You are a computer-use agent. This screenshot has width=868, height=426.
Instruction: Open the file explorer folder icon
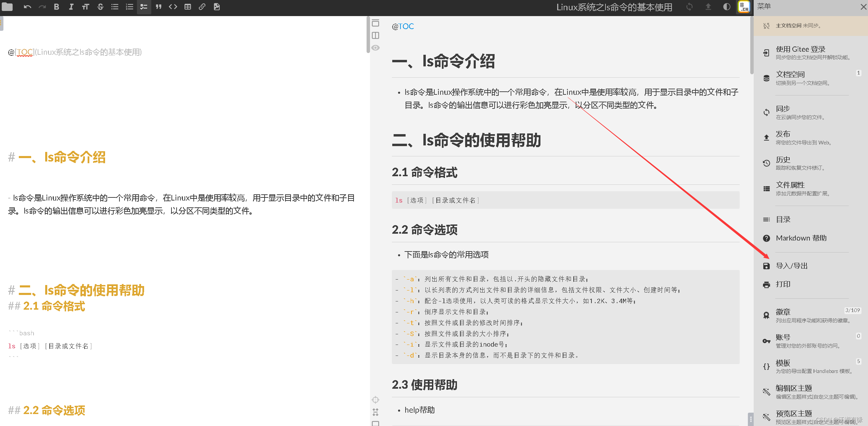coord(7,7)
